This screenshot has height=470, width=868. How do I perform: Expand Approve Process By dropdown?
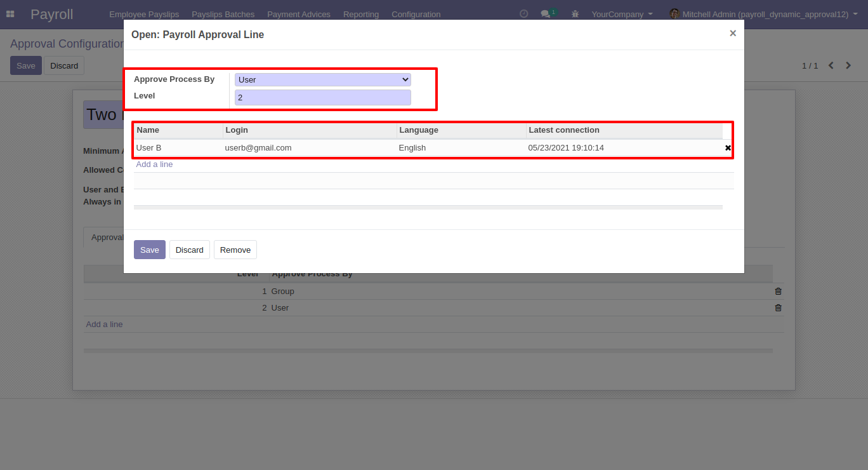[x=322, y=80]
